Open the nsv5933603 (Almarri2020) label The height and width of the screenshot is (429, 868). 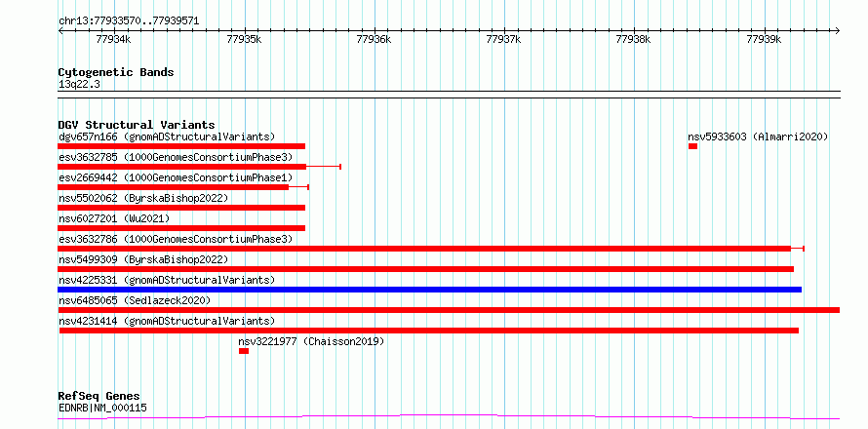coord(758,136)
